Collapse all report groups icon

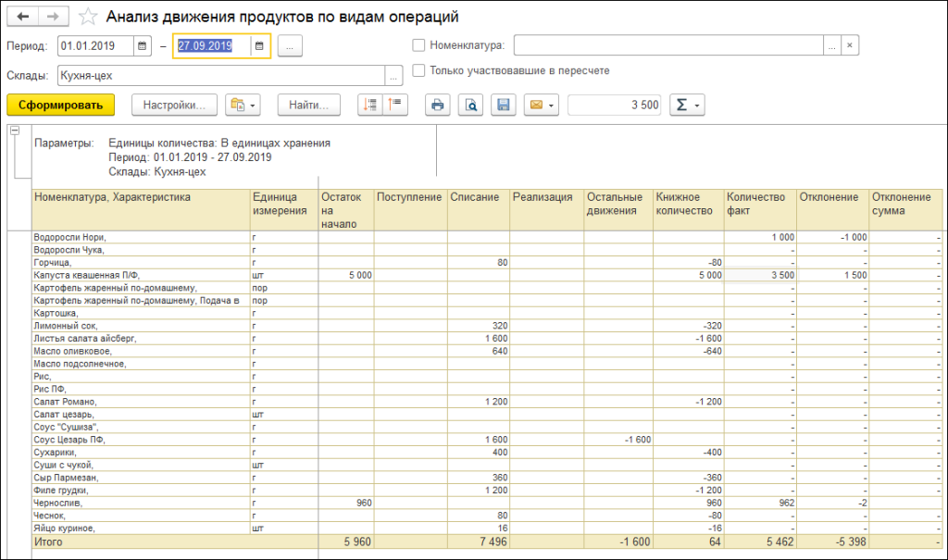click(395, 105)
